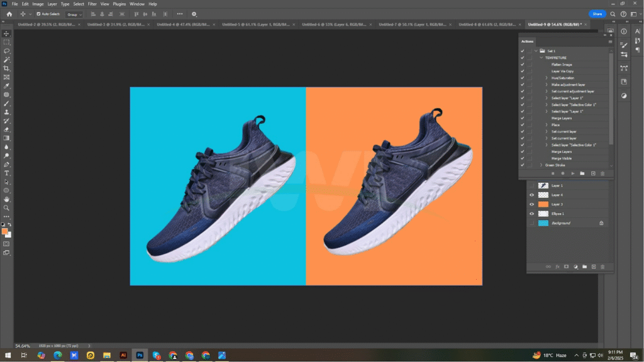Open the Actions panel options menu

(610, 41)
